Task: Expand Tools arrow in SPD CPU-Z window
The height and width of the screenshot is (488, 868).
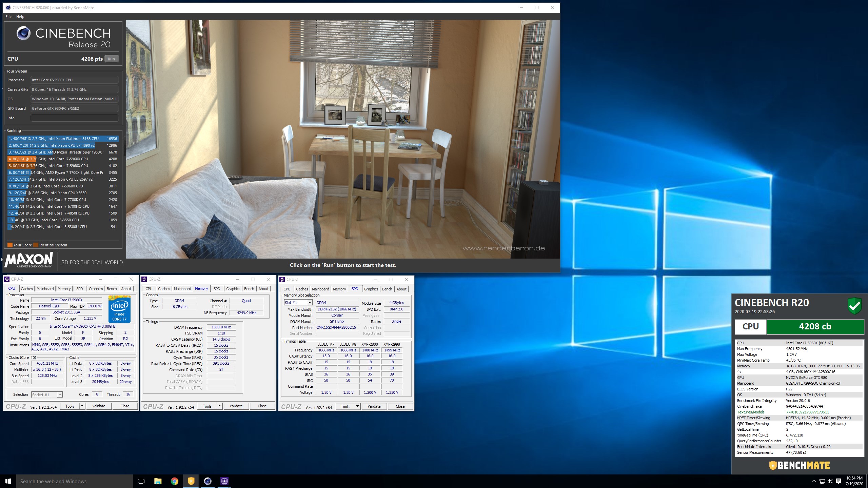Action: tap(357, 406)
